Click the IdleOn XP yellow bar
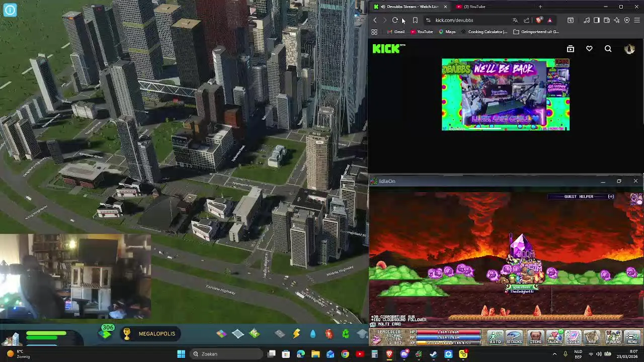 point(447,342)
